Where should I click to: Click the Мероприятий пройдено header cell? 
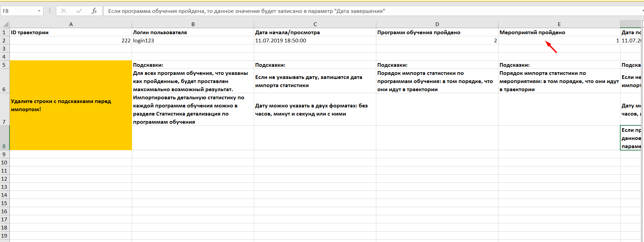559,32
